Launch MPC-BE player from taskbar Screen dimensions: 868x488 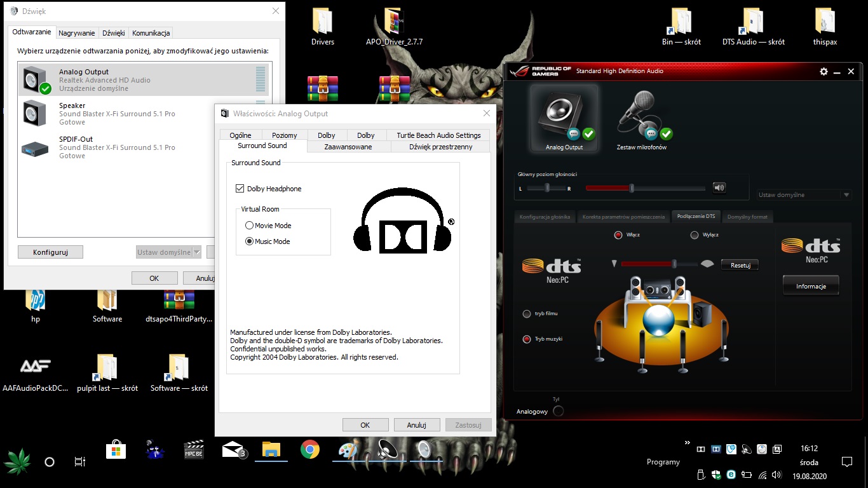click(194, 450)
